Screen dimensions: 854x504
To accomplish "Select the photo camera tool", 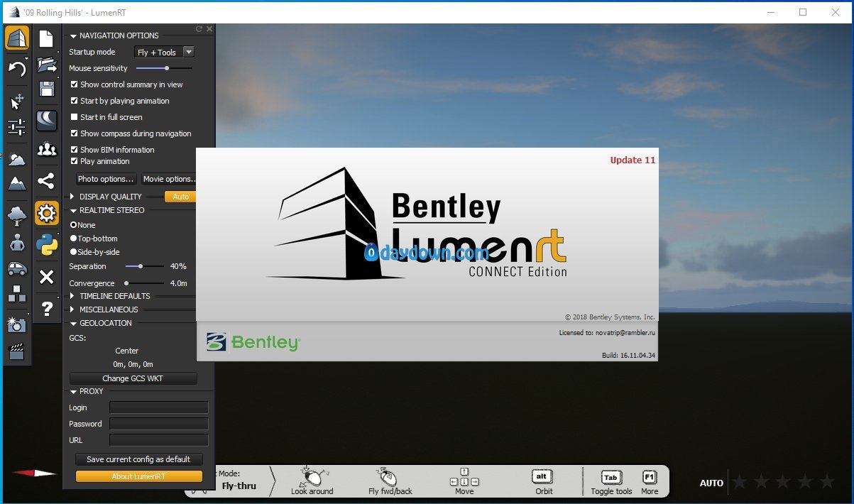I will coord(17,324).
